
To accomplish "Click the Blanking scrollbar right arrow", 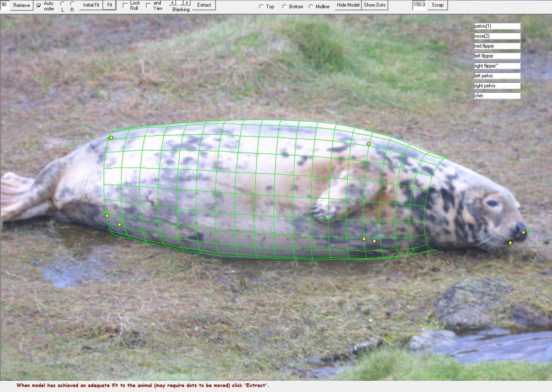I will click(187, 3).
